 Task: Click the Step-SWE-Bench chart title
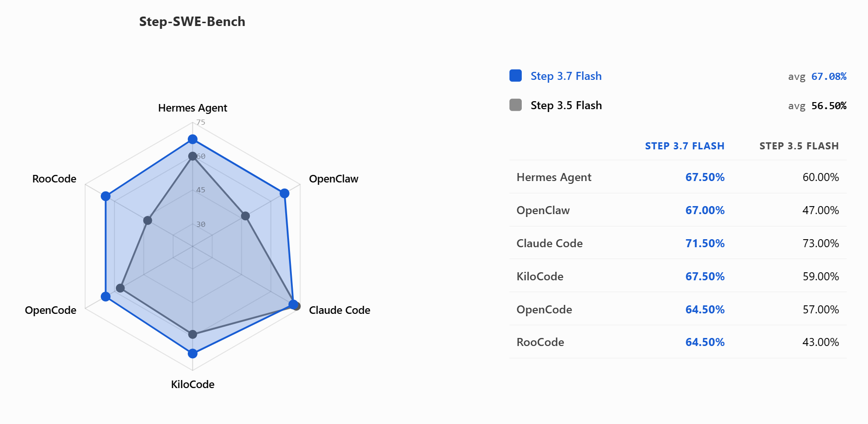[x=192, y=22]
